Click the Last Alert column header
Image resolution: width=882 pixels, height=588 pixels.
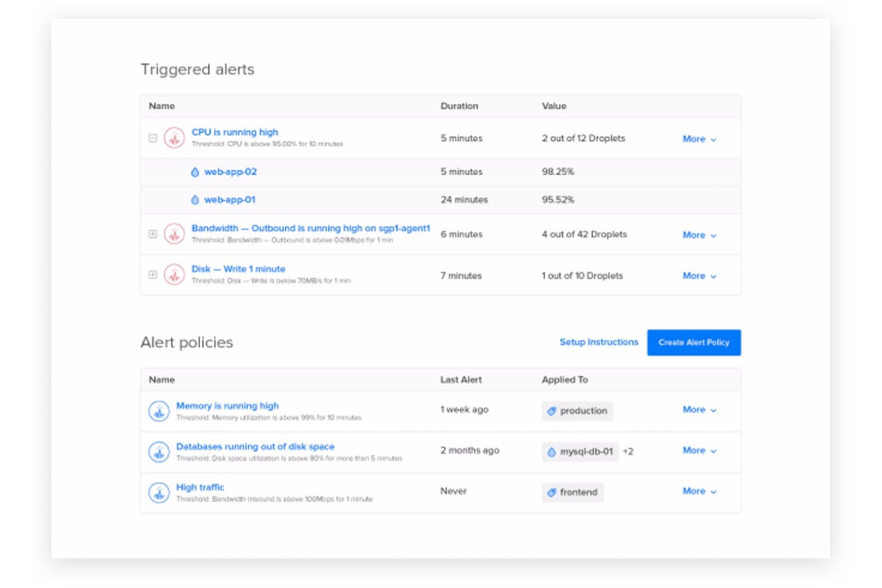(x=461, y=380)
